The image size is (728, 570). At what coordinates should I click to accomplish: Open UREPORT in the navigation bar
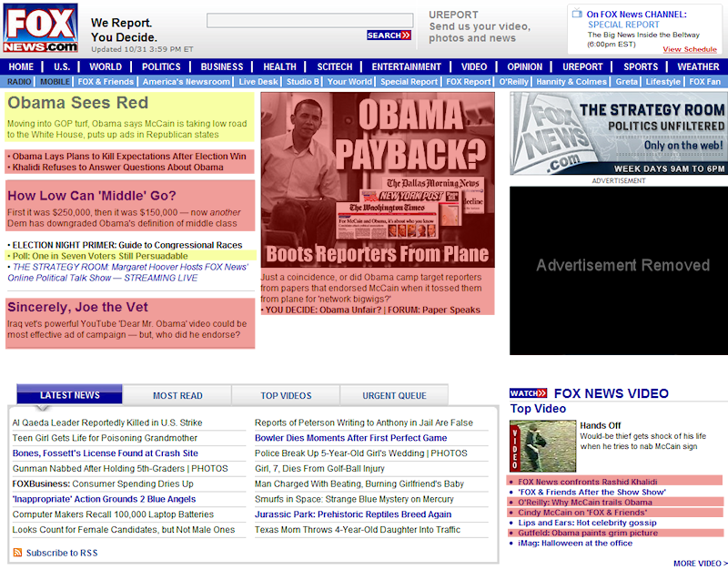pyautogui.click(x=582, y=66)
